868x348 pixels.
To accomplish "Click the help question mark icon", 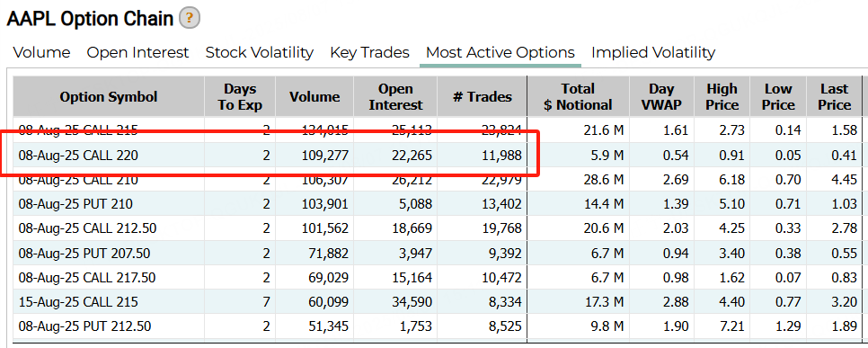I will point(190,19).
